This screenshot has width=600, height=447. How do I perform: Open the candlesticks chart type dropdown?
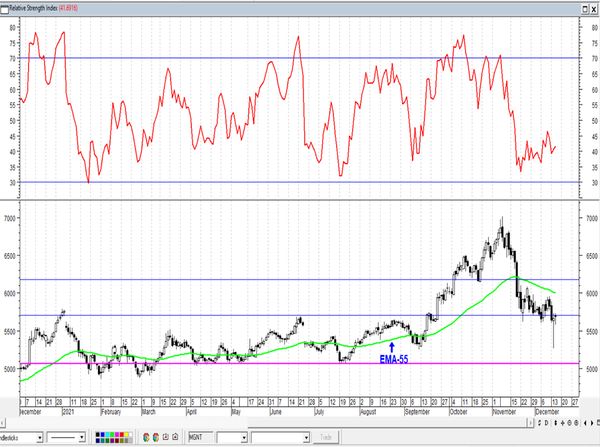pos(39,437)
